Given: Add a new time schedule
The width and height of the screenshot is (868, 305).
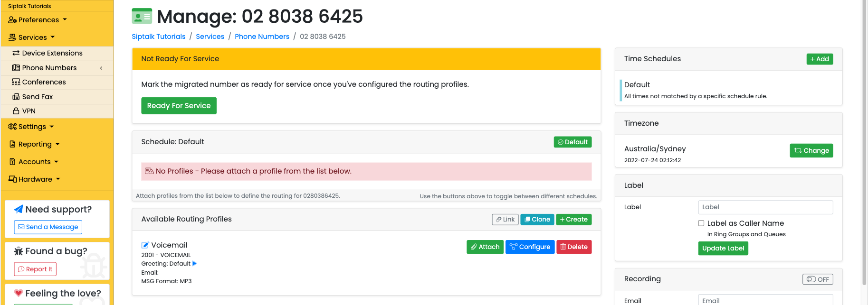Looking at the screenshot, I should pyautogui.click(x=820, y=59).
